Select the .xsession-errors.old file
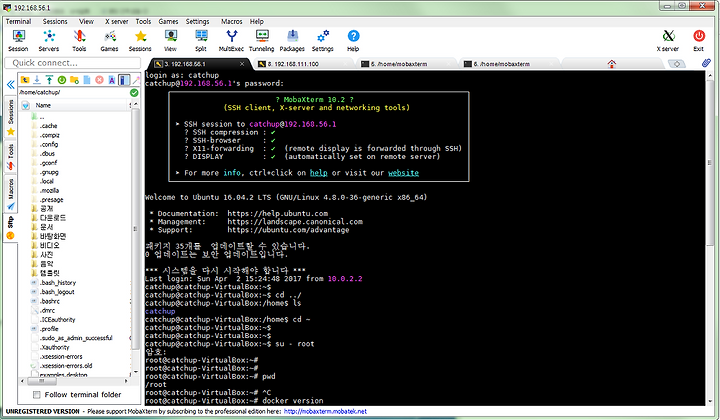The image size is (720, 420). click(x=66, y=366)
